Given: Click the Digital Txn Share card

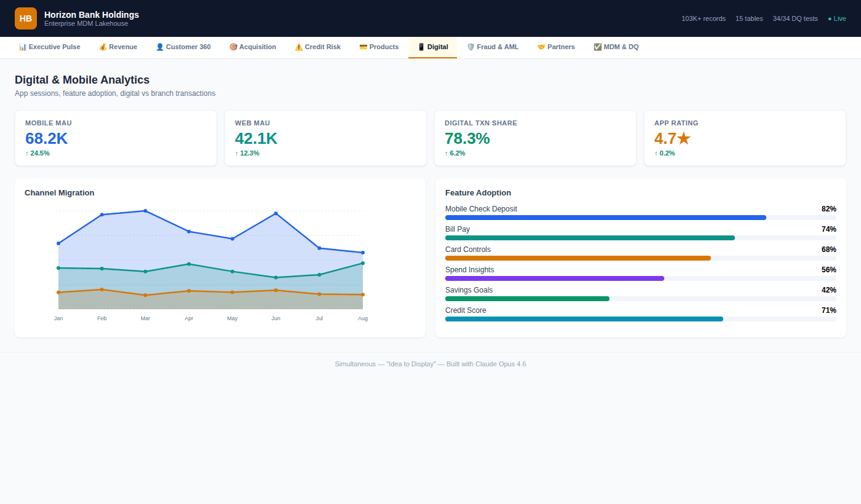Looking at the screenshot, I should coord(535,138).
